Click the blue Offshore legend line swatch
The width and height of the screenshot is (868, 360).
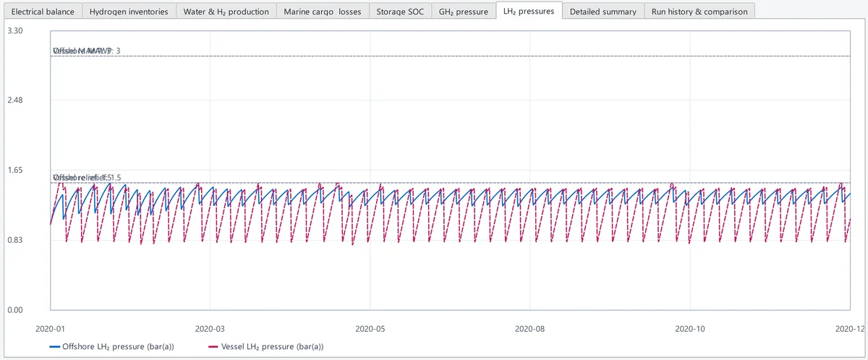(54, 347)
